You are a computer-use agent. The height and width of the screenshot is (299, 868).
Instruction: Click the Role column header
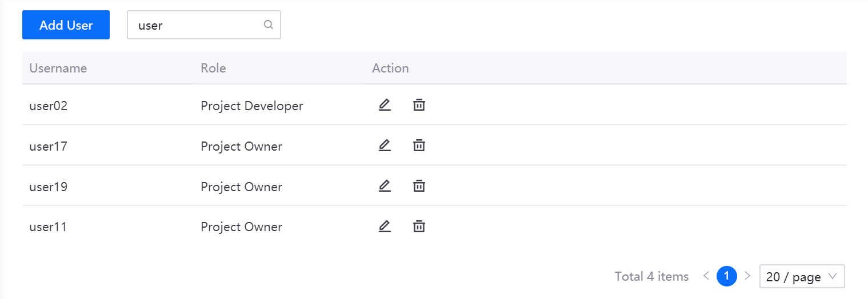[213, 68]
